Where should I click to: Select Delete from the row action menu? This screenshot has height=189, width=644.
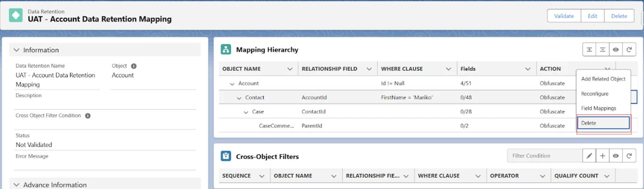603,123
